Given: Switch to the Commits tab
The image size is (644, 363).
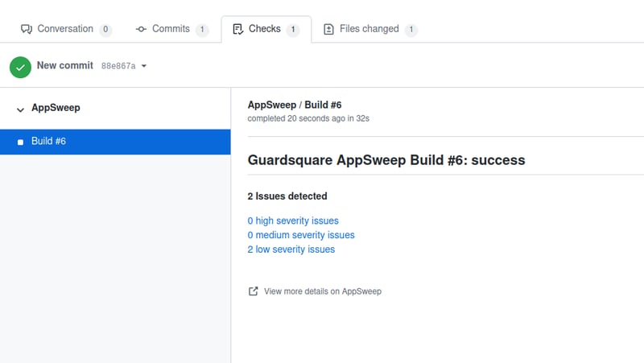Looking at the screenshot, I should coord(171,29).
